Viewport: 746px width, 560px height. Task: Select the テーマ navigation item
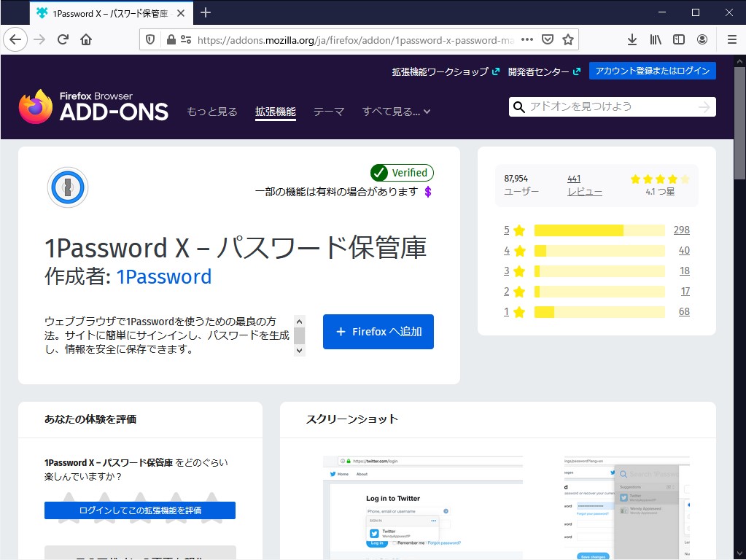coord(329,111)
